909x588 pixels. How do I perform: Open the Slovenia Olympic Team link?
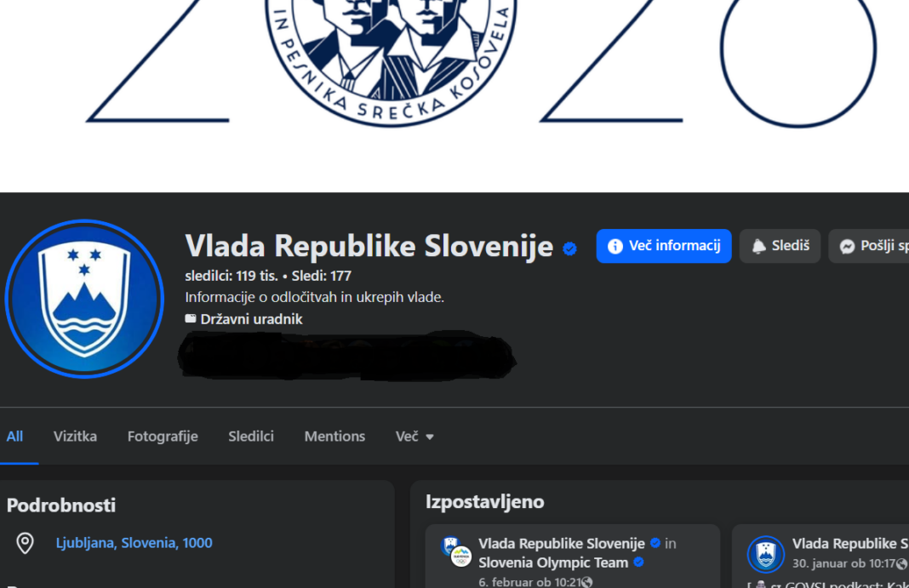553,562
